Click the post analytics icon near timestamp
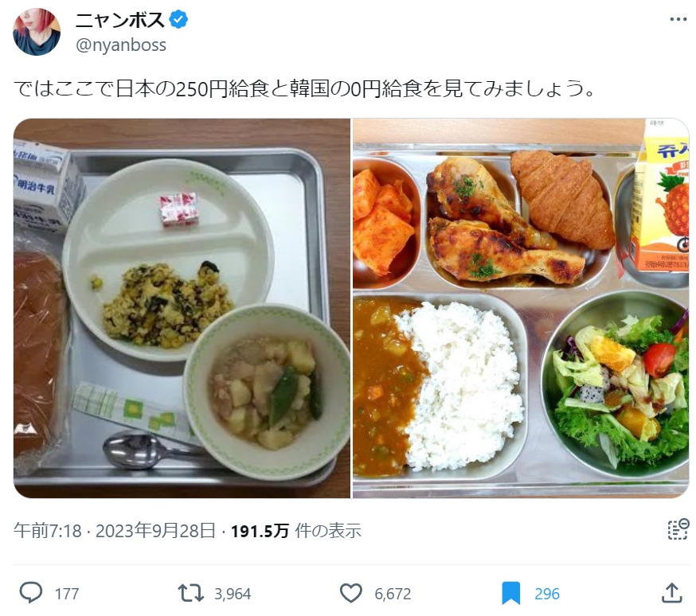 point(678,529)
